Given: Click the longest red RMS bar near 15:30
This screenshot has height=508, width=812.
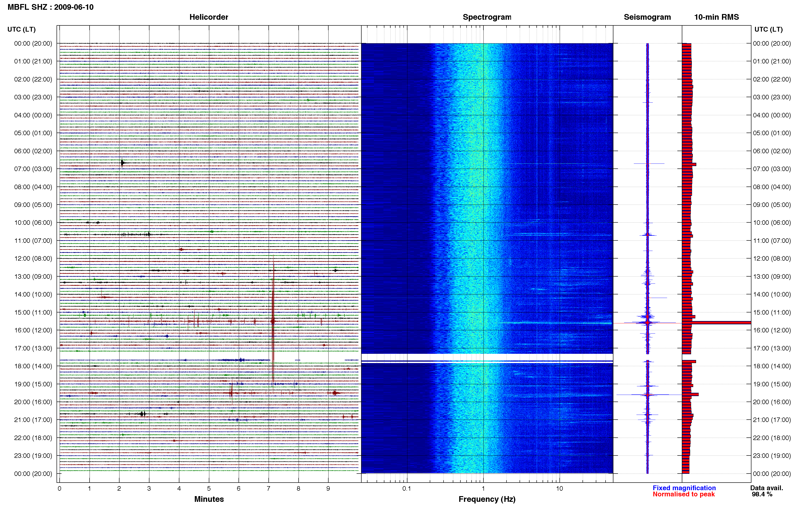Looking at the screenshot, I should point(716,322).
